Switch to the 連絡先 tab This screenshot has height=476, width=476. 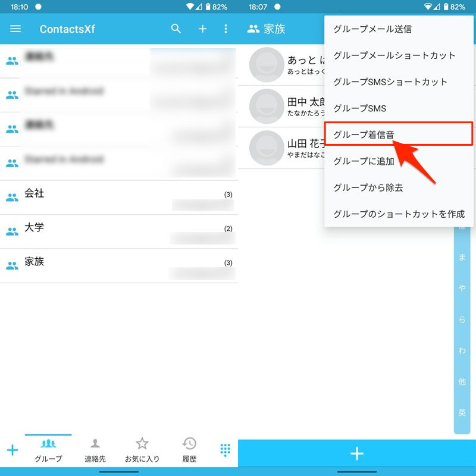95,450
